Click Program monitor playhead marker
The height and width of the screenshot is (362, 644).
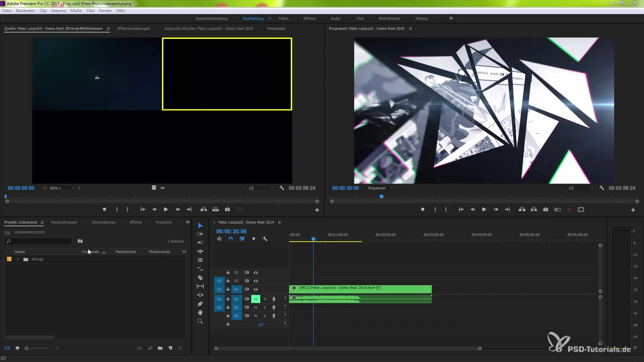coord(381,197)
